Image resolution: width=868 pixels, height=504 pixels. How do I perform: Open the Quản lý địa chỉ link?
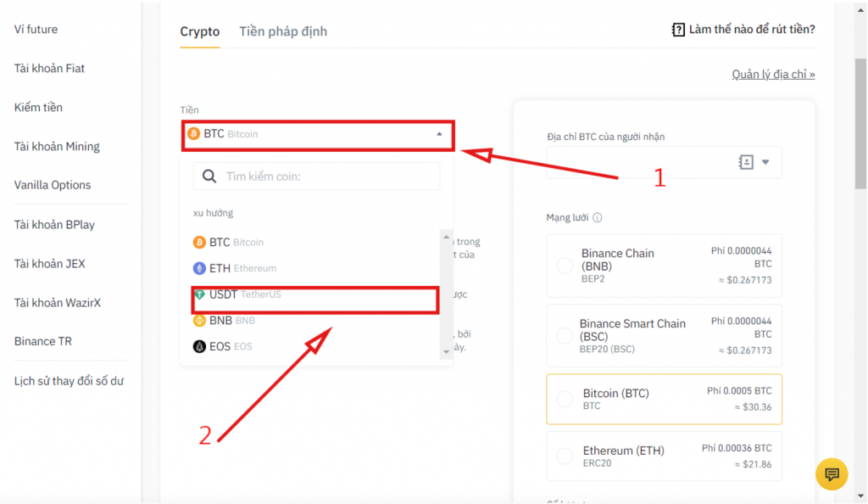tap(773, 74)
